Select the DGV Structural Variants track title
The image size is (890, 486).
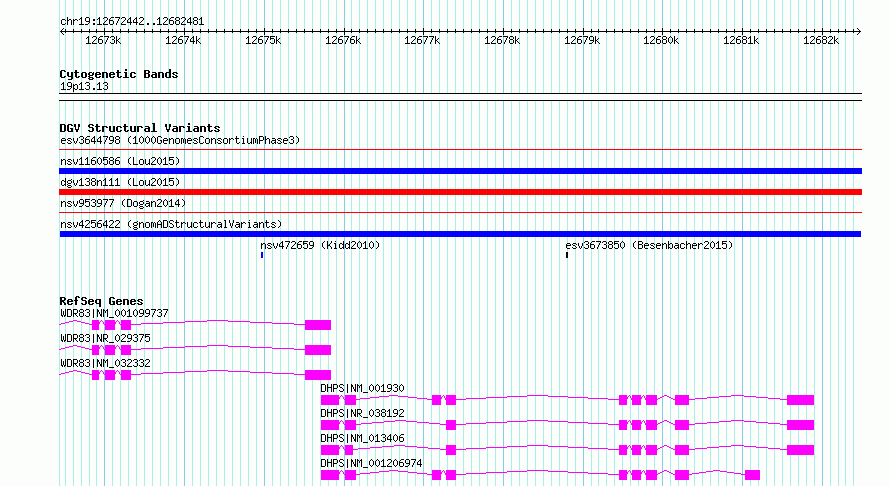point(140,128)
